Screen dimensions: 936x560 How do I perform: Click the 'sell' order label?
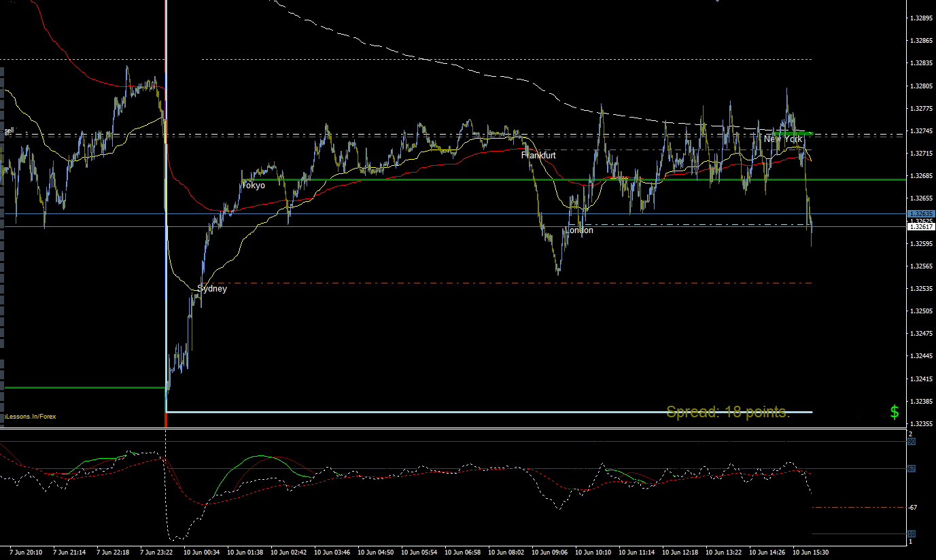[9, 130]
